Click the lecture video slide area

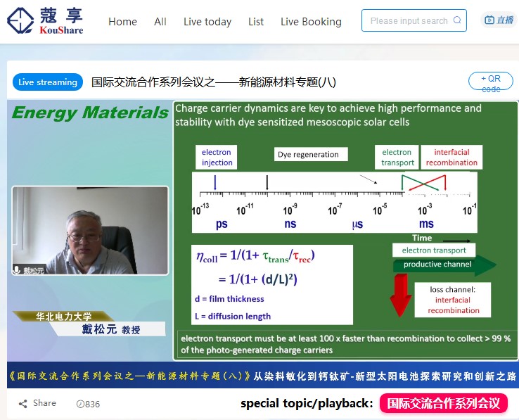pos(345,231)
